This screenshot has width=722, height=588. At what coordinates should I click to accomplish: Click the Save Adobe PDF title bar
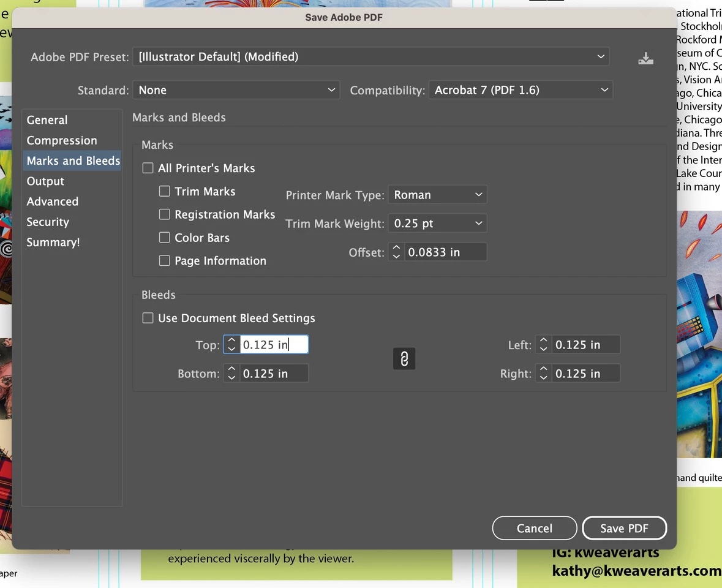[x=344, y=18]
